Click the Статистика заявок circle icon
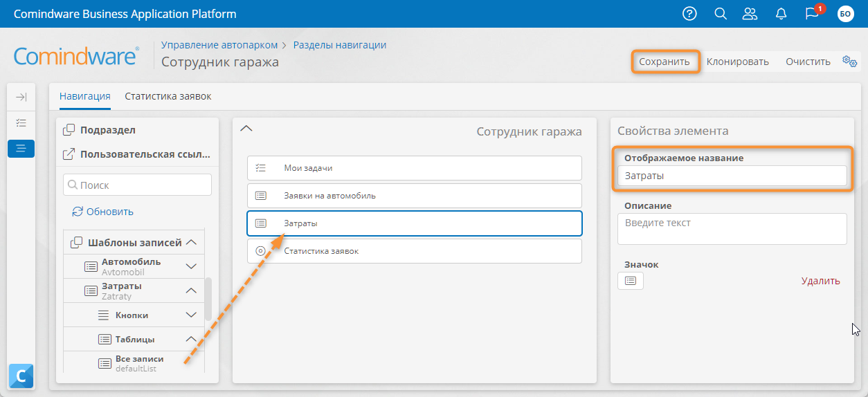 click(x=261, y=251)
